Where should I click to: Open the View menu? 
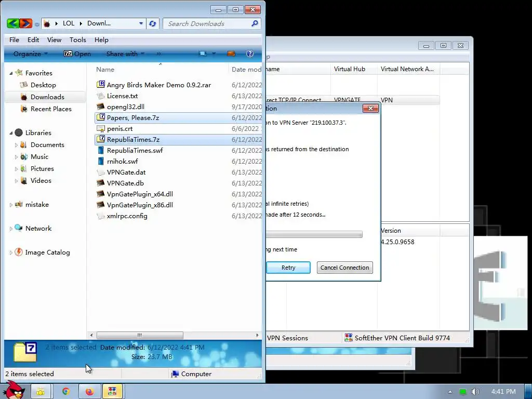tap(54, 39)
